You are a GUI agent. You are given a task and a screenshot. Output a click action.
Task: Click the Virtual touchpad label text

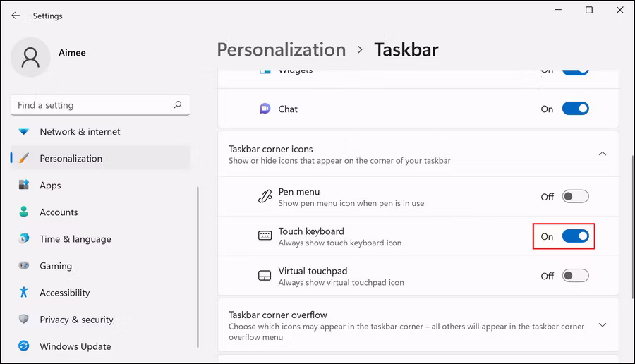click(x=313, y=271)
